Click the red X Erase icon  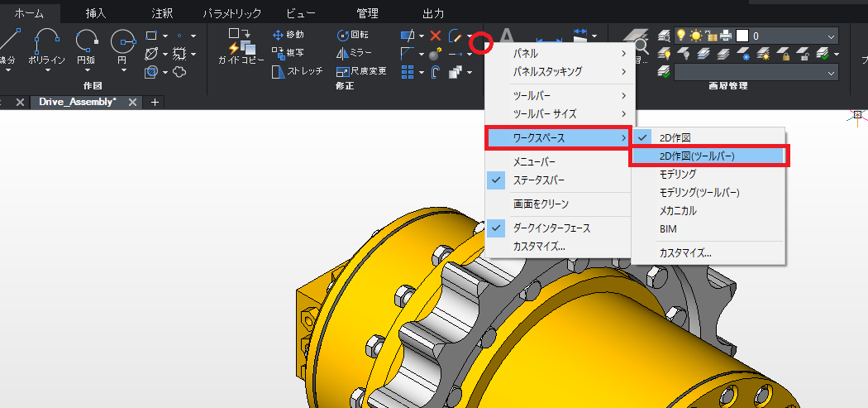click(x=436, y=36)
